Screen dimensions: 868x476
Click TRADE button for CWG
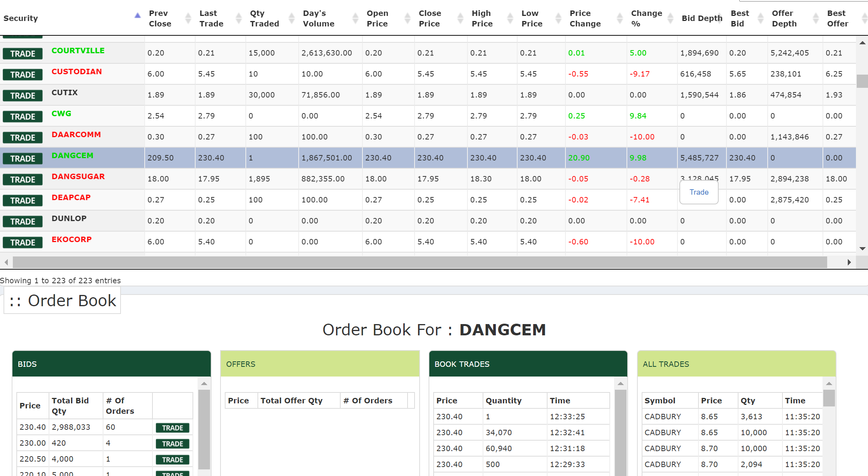(23, 117)
